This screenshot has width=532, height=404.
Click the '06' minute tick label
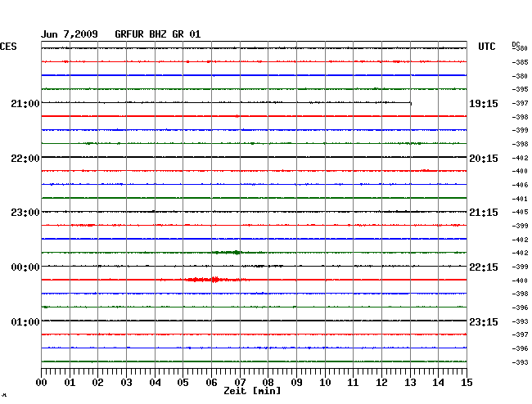click(x=211, y=383)
